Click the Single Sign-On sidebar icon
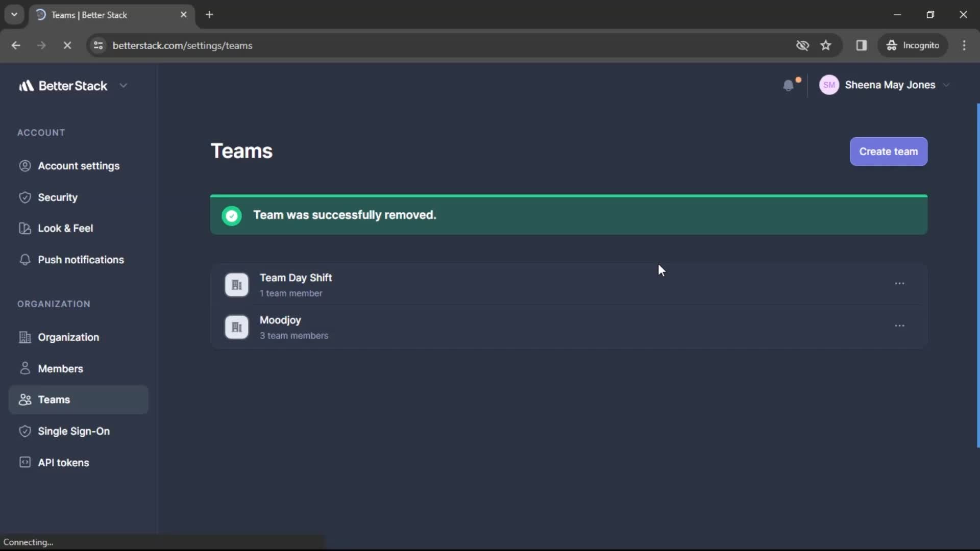This screenshot has height=551, width=980. pyautogui.click(x=24, y=431)
